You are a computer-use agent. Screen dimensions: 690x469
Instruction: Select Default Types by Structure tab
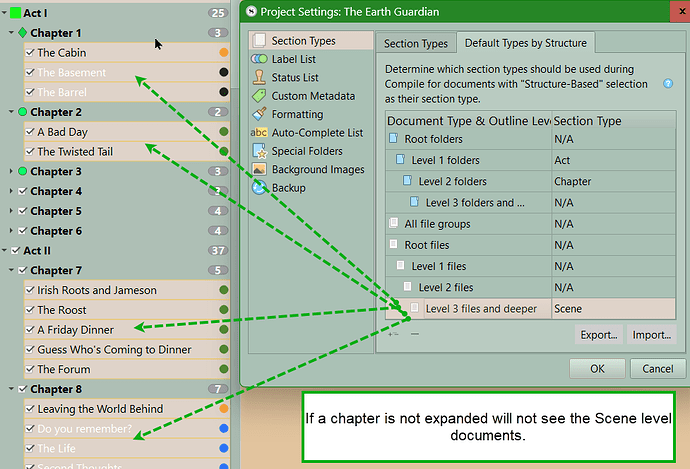click(x=524, y=44)
